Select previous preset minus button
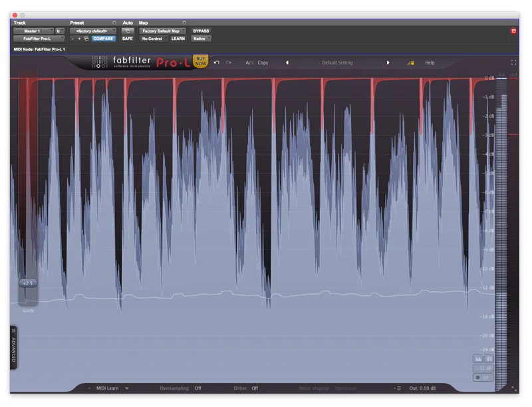Image resolution: width=532 pixels, height=407 pixels. pyautogui.click(x=72, y=39)
